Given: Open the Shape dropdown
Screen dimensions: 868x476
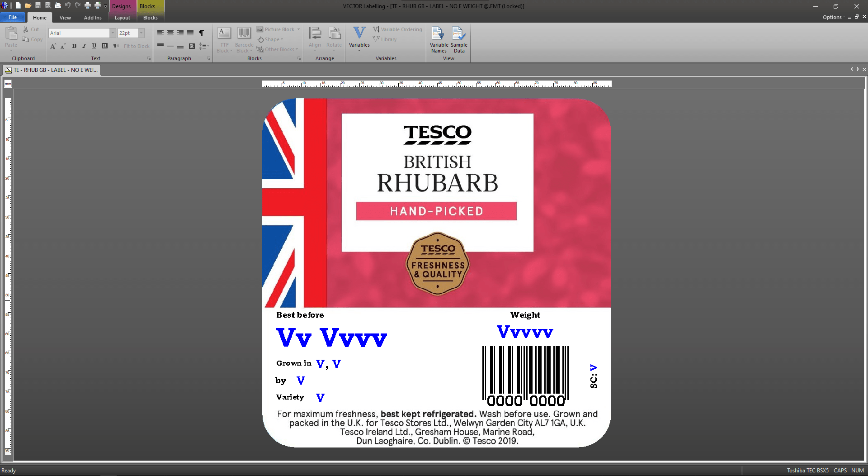Looking at the screenshot, I should tap(270, 39).
